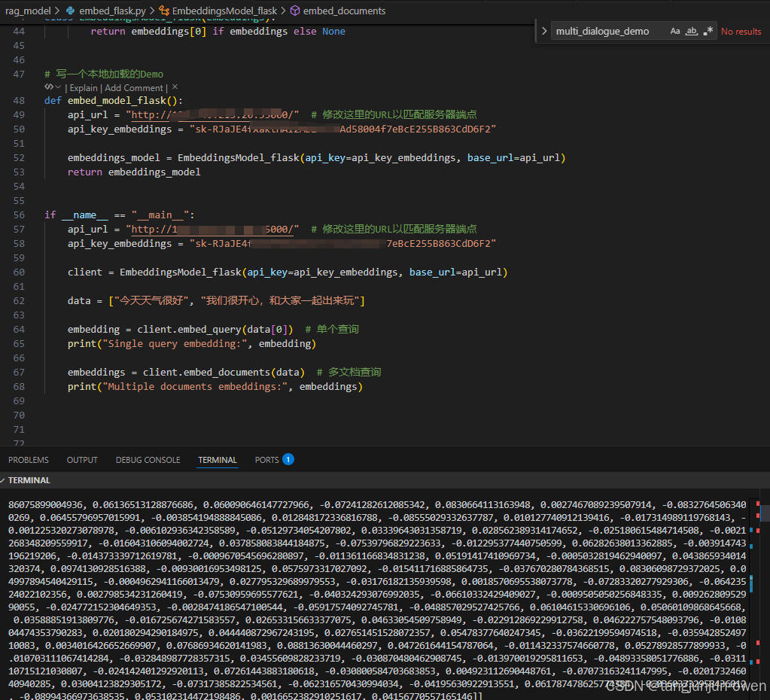770x700 pixels.
Task: Click the Explain code lens action
Action: click(84, 88)
